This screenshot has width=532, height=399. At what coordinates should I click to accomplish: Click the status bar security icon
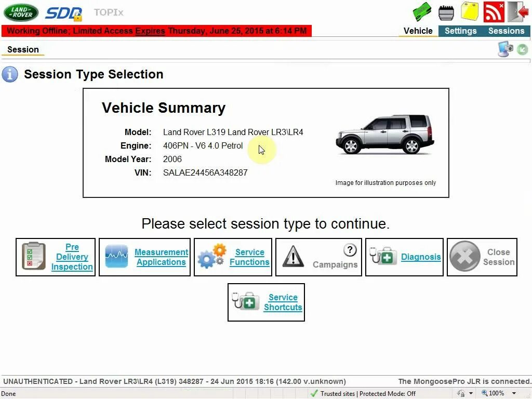[461, 393]
